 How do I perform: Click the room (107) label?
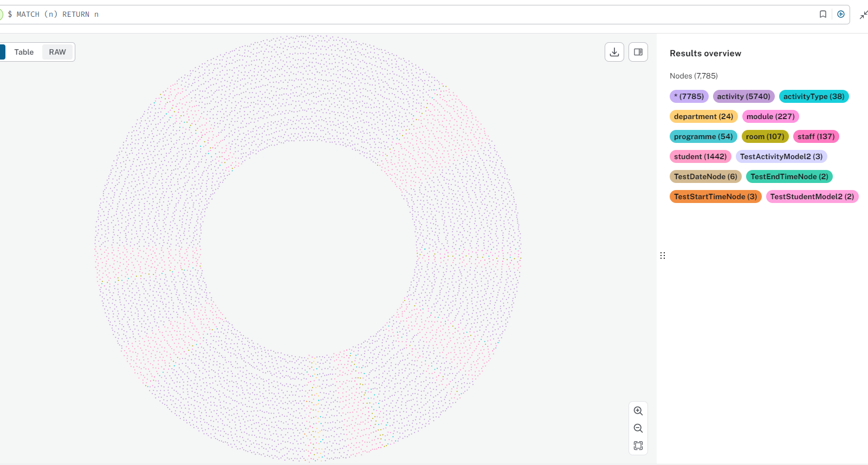[x=765, y=136]
